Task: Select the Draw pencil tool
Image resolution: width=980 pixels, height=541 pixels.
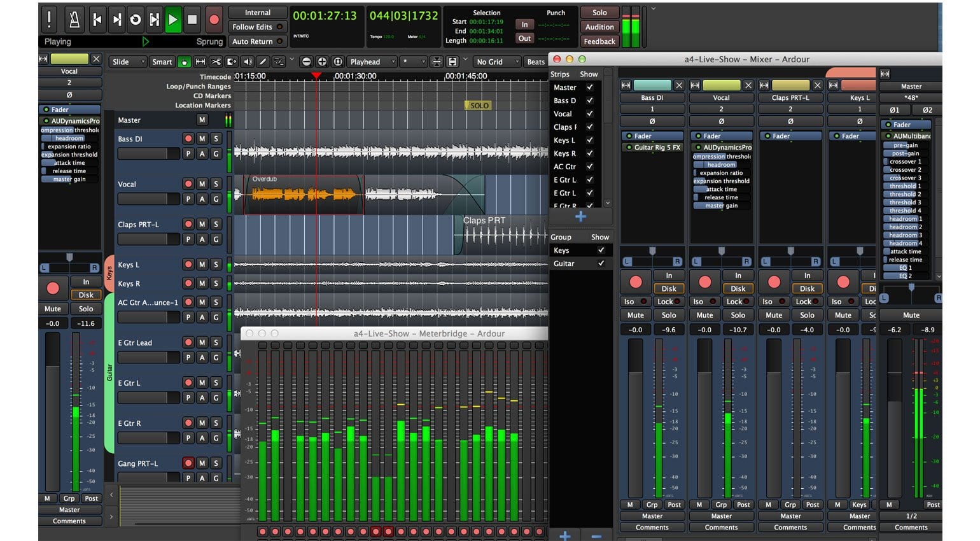Action: pyautogui.click(x=263, y=62)
